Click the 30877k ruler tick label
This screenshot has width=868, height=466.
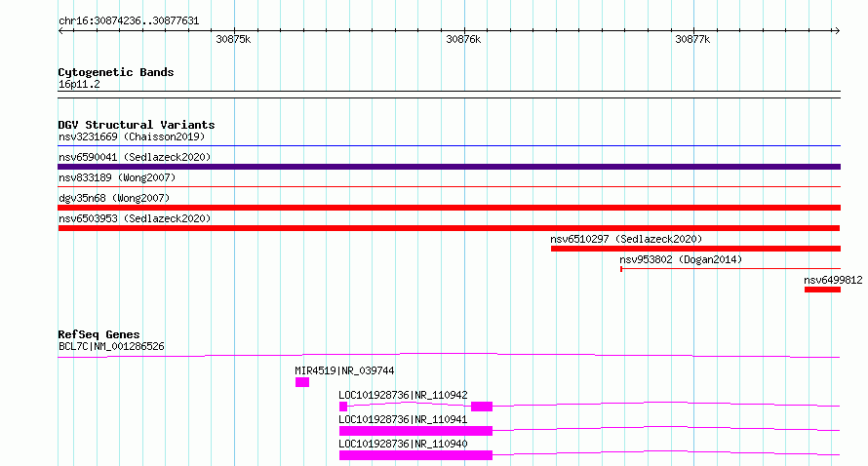692,39
